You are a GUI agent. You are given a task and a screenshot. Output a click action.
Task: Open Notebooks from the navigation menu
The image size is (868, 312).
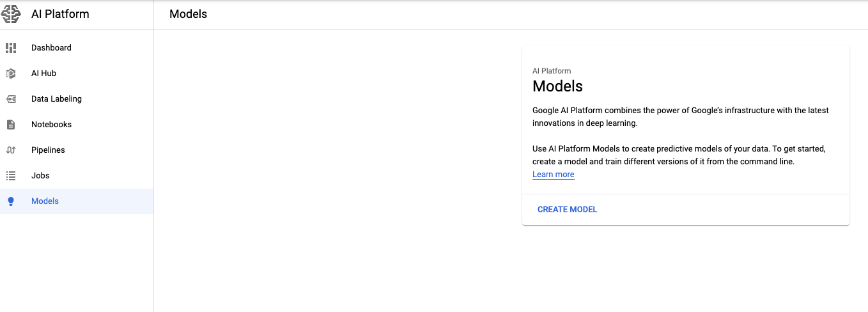pyautogui.click(x=51, y=125)
